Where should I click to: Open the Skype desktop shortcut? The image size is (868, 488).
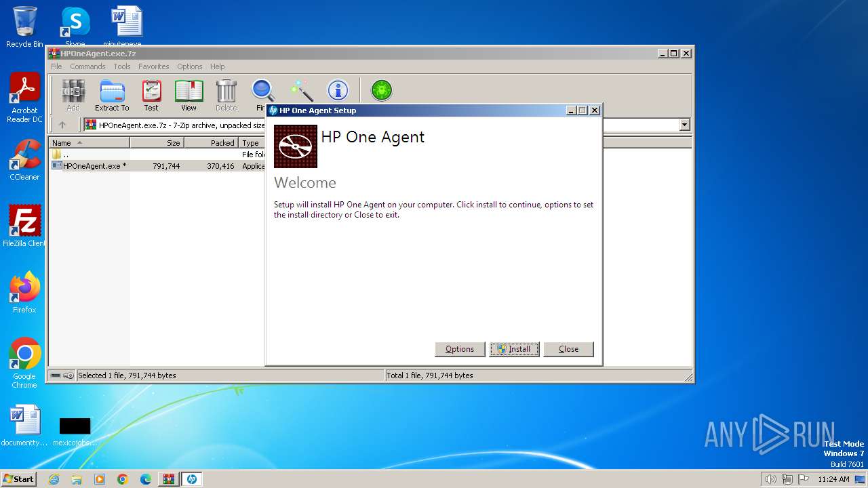(75, 27)
